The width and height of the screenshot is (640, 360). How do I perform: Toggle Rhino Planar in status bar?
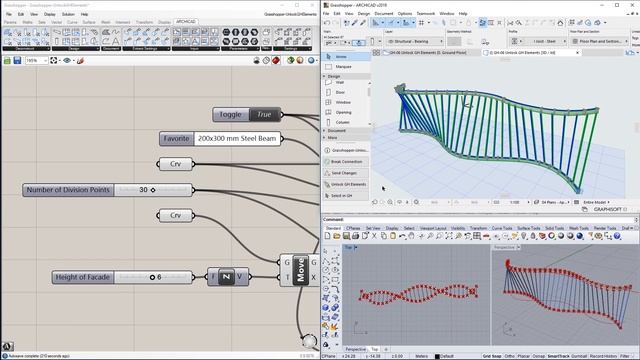[x=523, y=356]
